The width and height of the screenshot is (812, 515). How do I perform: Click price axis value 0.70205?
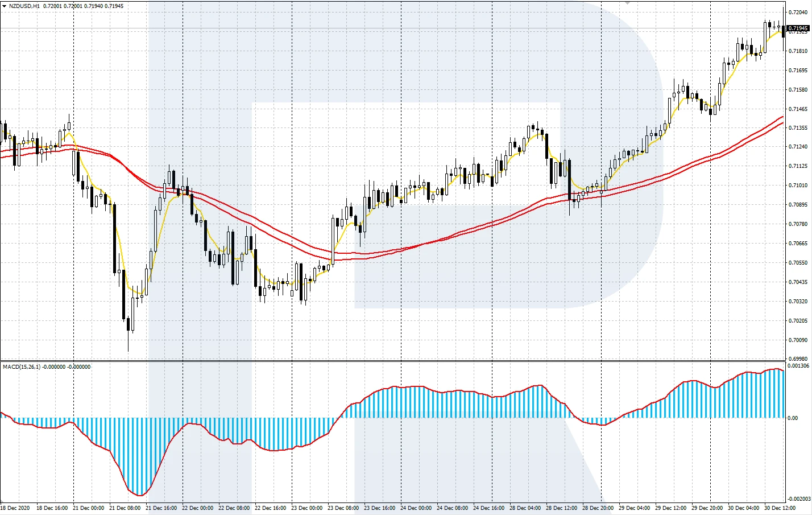click(798, 321)
